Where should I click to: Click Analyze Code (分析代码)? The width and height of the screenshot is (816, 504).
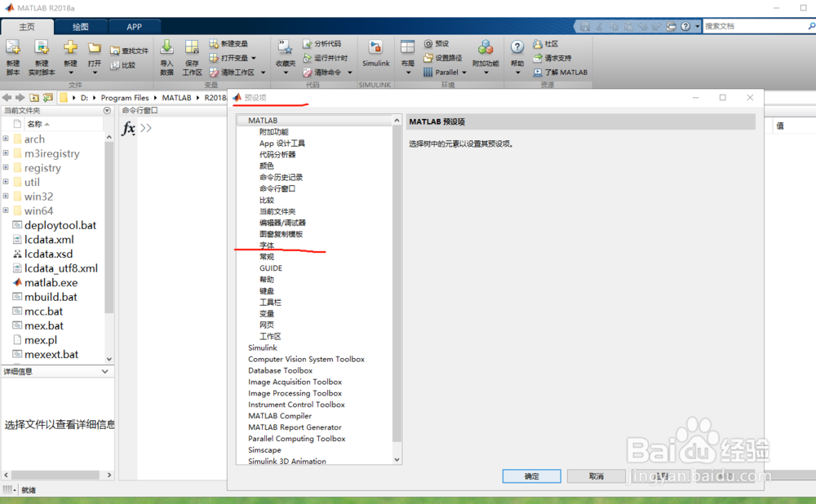tap(322, 44)
